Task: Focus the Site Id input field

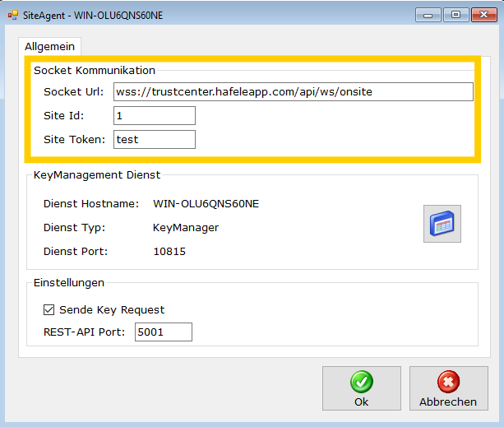Action: [154, 115]
